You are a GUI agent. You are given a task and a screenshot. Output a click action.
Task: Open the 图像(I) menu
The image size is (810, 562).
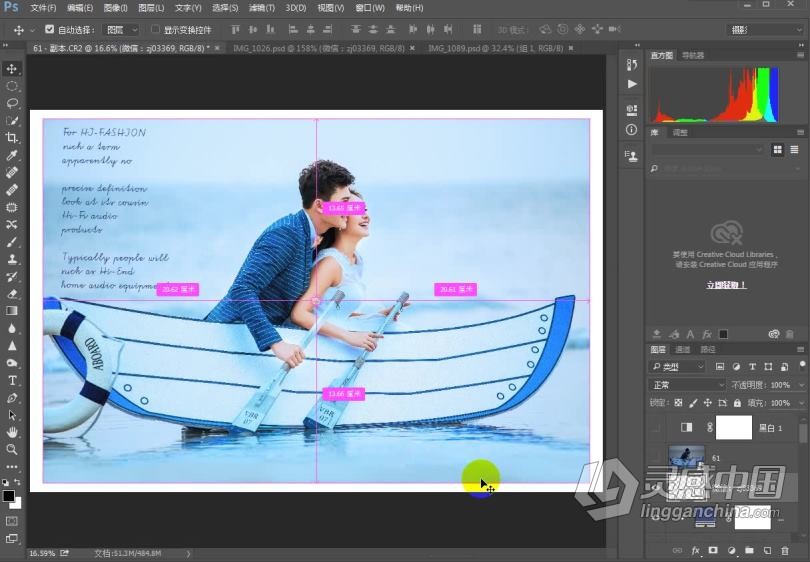[115, 8]
